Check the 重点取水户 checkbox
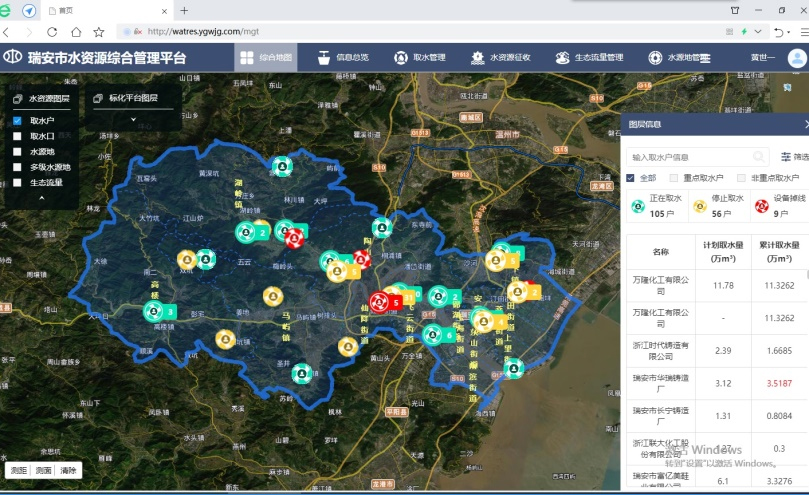 [673, 178]
